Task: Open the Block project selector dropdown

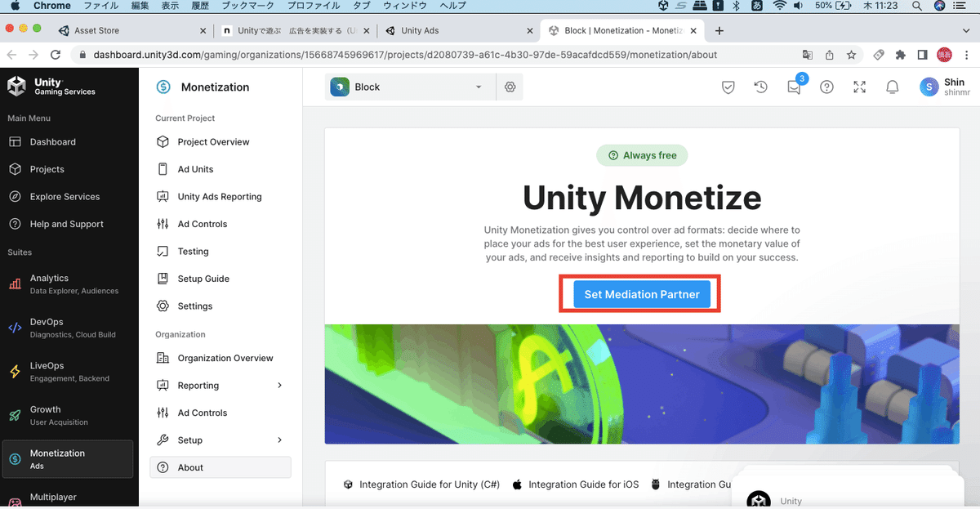Action: (x=408, y=87)
